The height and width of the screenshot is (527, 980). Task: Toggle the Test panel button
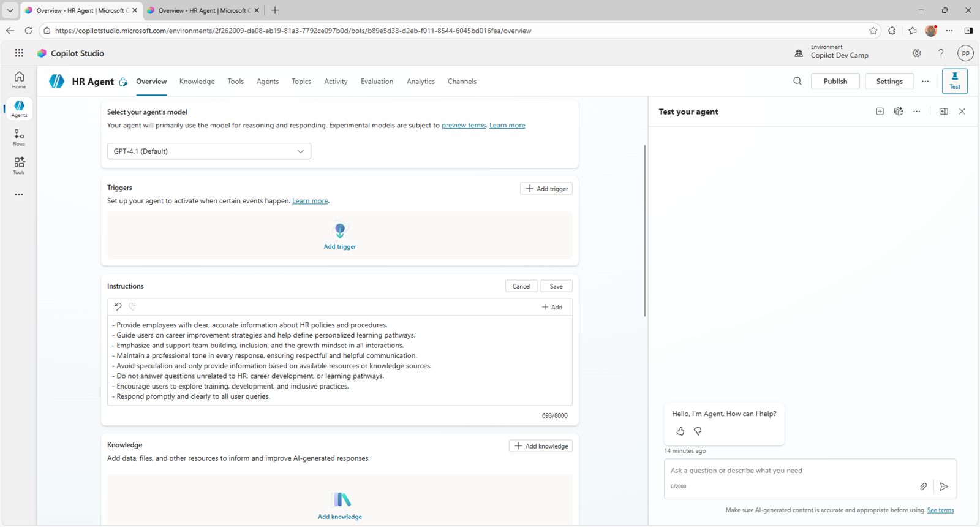point(954,81)
